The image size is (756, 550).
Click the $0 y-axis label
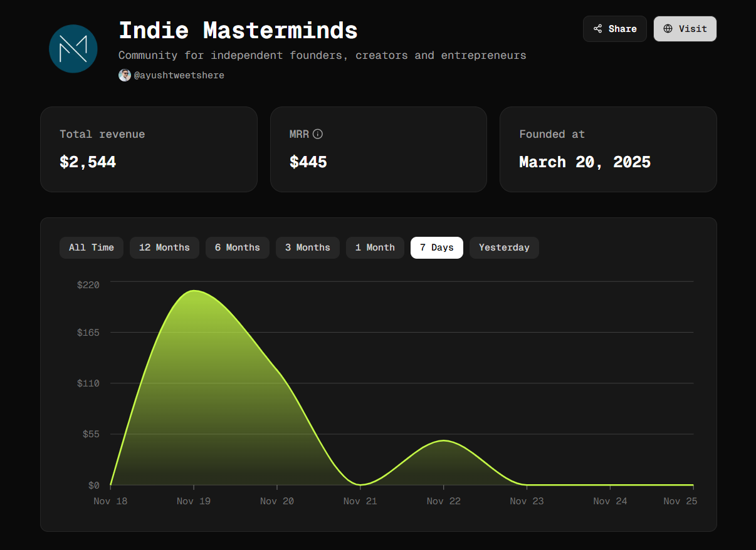[x=94, y=485]
